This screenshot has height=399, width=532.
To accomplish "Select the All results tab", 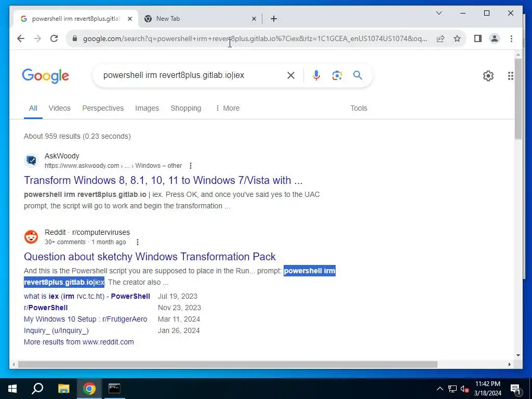I will click(x=33, y=108).
